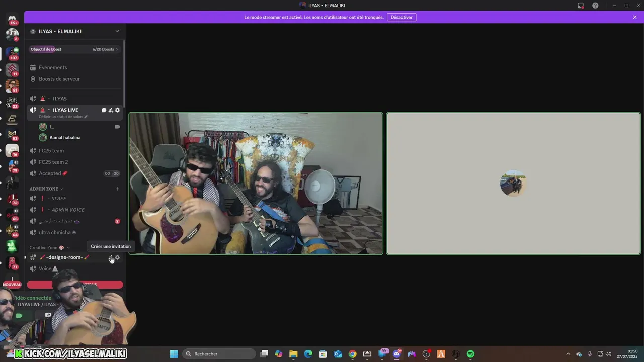Click the NOUVEAU badge in server list
644x362 pixels.
(12, 285)
